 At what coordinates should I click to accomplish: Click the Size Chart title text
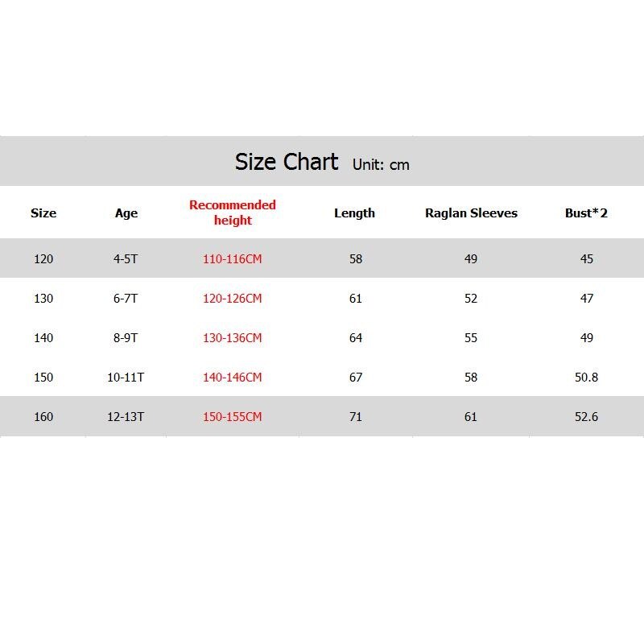(287, 162)
